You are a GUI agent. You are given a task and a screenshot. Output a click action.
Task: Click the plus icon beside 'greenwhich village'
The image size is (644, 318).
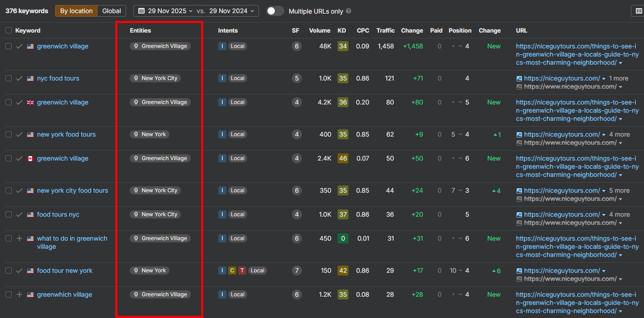coord(19,294)
